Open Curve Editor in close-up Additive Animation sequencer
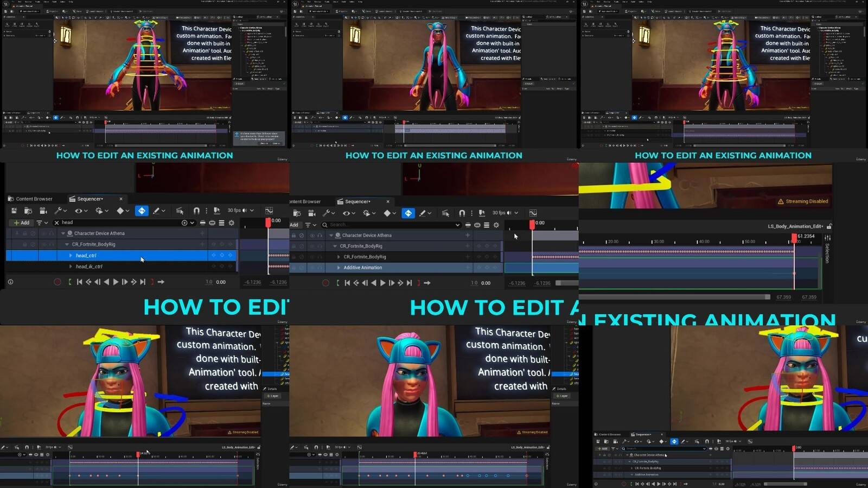This screenshot has width=868, height=488. pos(533,213)
